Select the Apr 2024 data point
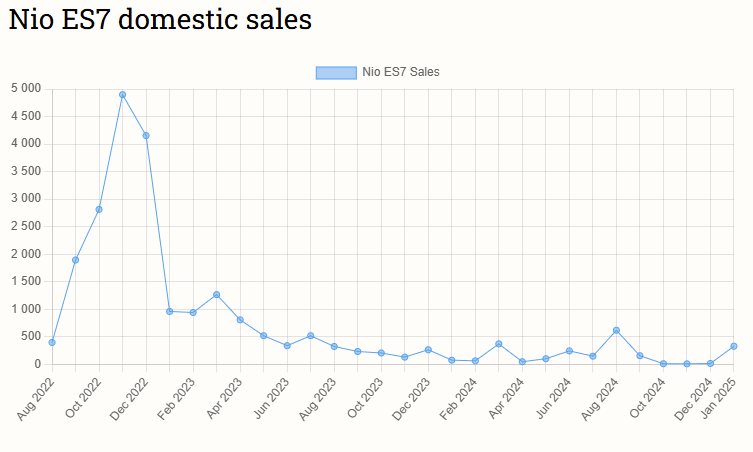Screen dimensions: 753x452 coord(522,362)
